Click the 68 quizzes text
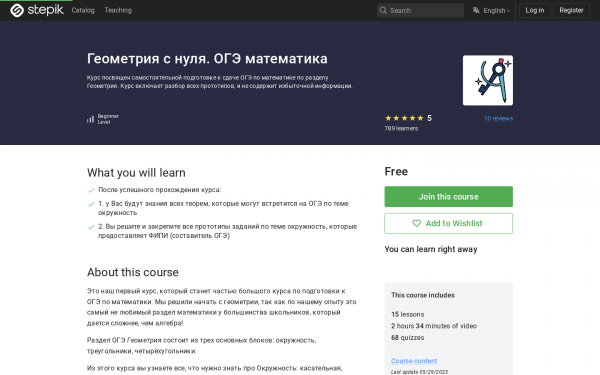 (408, 338)
